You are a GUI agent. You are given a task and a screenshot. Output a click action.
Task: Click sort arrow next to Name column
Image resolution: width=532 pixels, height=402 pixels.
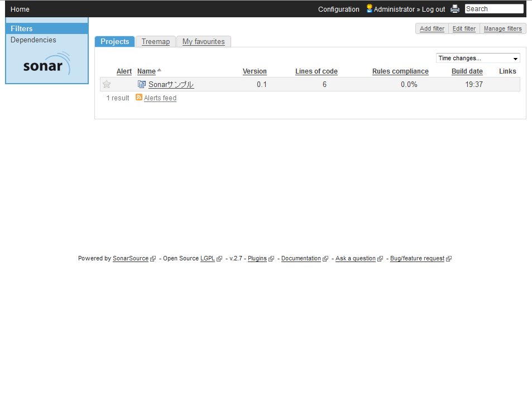tap(160, 70)
